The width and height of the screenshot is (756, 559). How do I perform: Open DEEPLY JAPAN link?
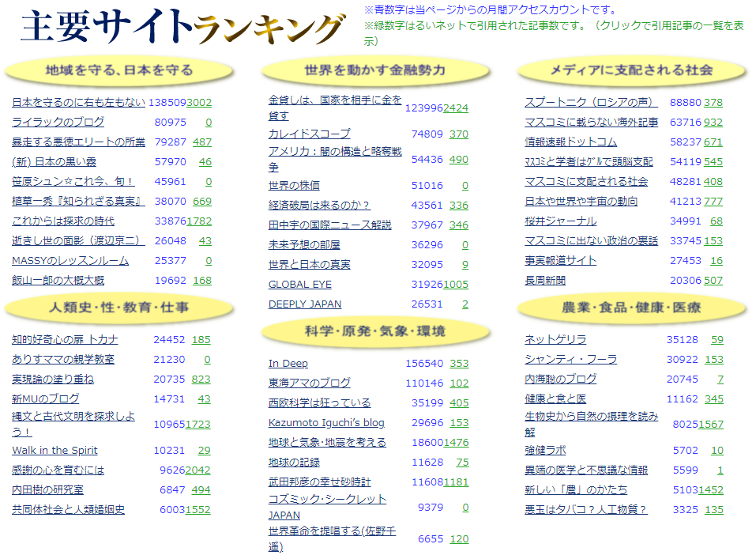pos(305,304)
